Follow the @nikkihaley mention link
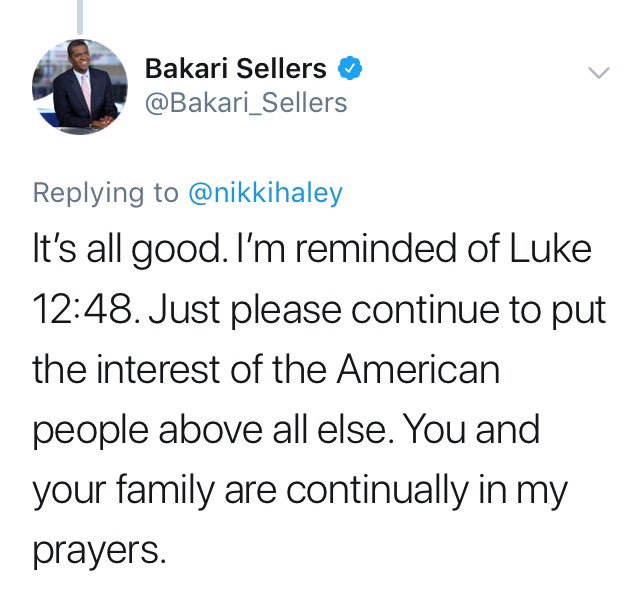The width and height of the screenshot is (640, 600). (265, 193)
